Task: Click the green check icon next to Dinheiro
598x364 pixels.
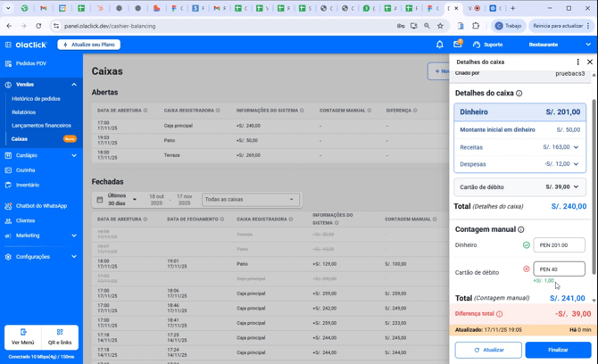Action: click(x=527, y=245)
